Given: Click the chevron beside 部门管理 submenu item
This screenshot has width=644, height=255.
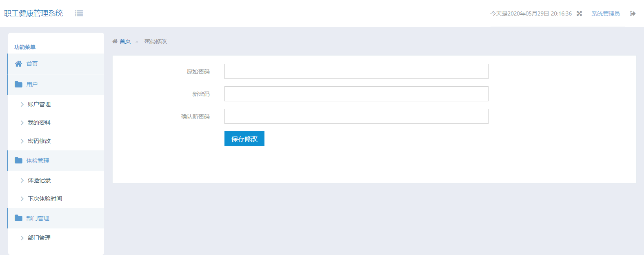Looking at the screenshot, I should point(22,238).
